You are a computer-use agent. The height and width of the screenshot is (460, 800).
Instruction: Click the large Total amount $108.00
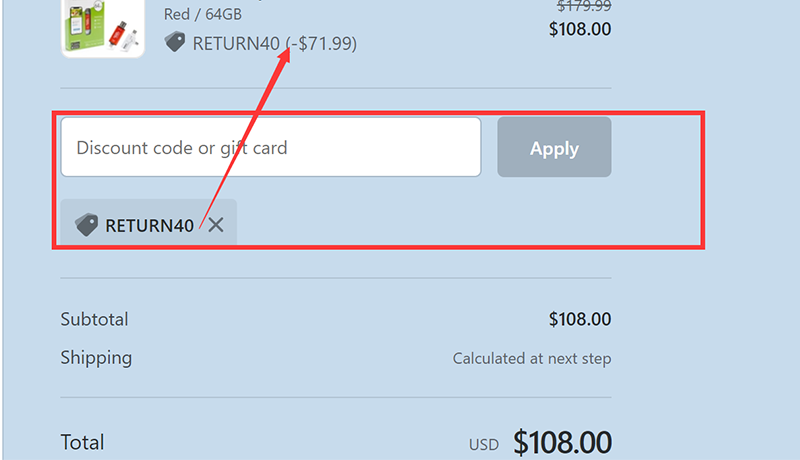point(562,442)
